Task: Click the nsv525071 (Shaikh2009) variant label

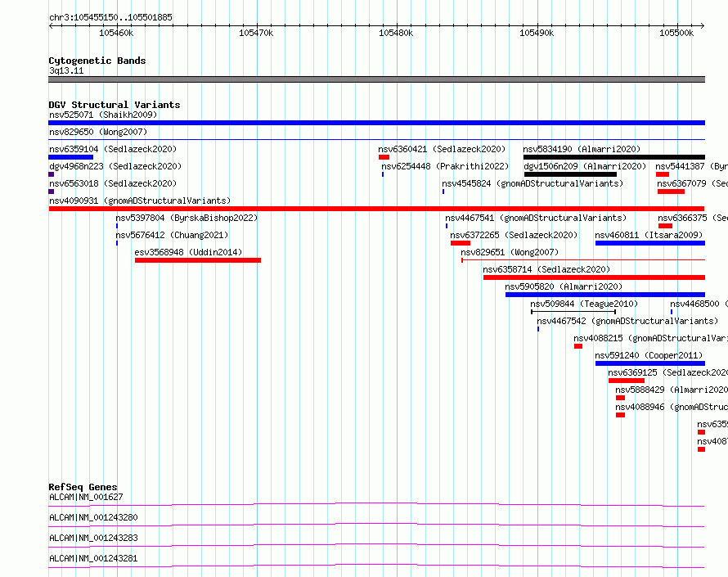Action: [103, 115]
